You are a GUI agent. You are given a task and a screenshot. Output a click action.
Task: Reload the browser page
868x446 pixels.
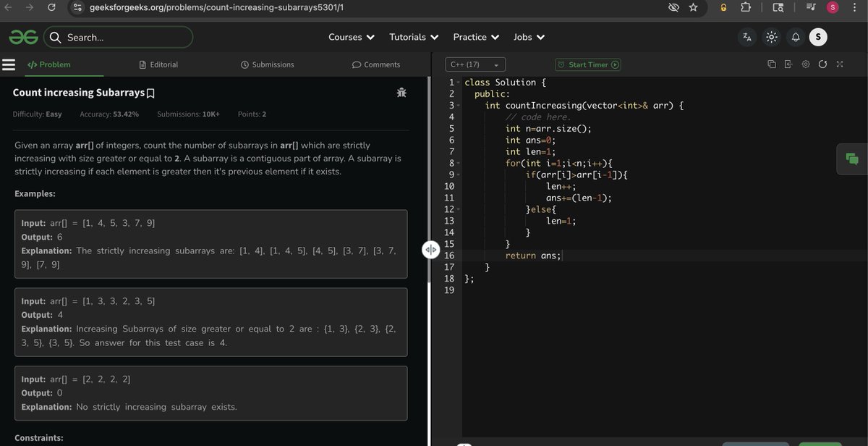tap(51, 7)
